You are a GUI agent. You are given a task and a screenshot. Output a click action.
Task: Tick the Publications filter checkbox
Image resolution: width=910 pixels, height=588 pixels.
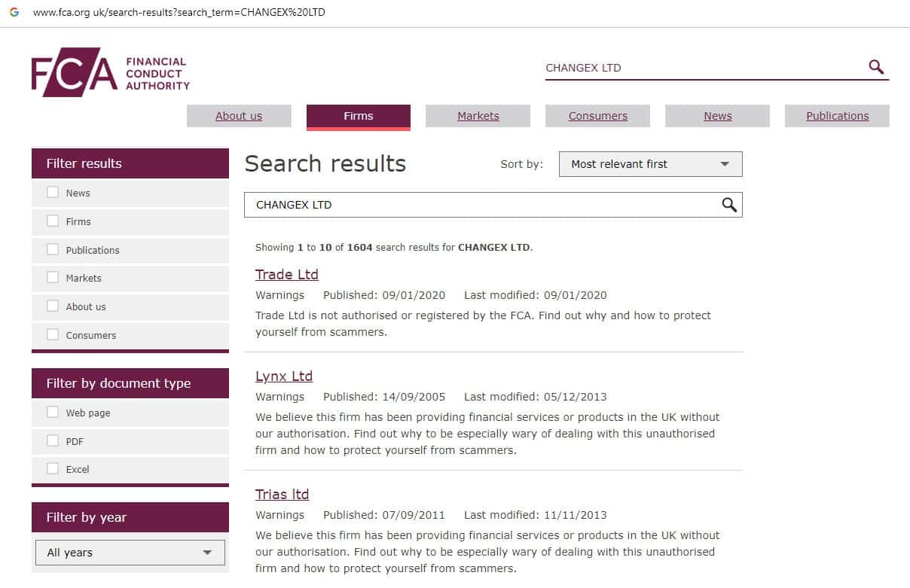point(53,249)
